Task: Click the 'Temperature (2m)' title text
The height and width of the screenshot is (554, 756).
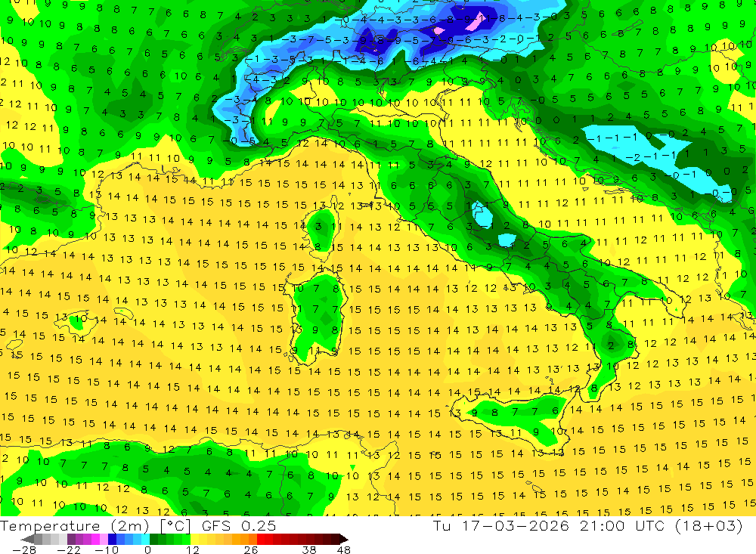Action: (75, 526)
